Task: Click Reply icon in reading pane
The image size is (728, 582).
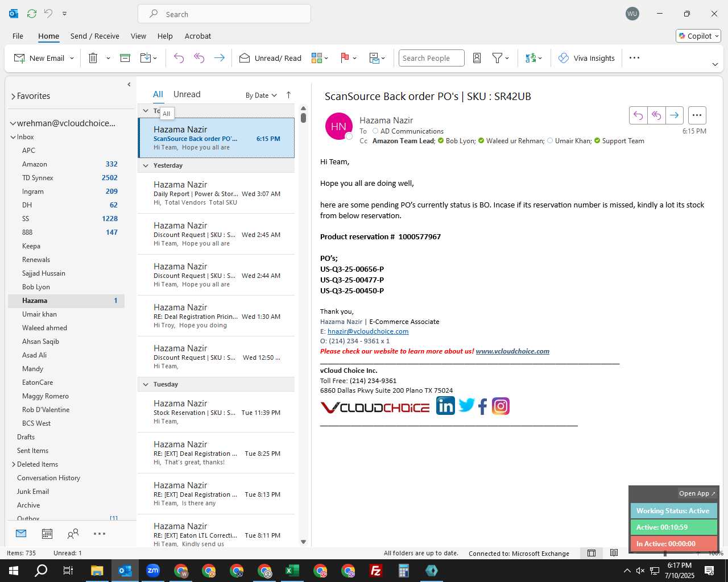Action: [x=638, y=115]
